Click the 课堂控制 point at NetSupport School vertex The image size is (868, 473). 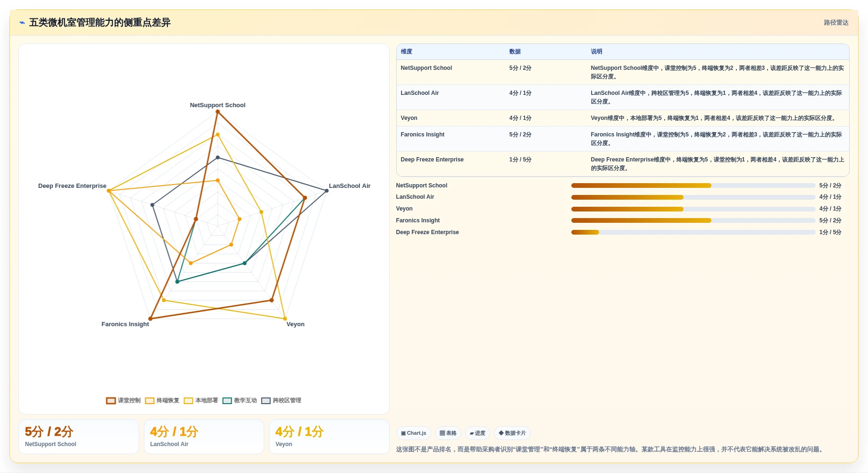coord(217,112)
